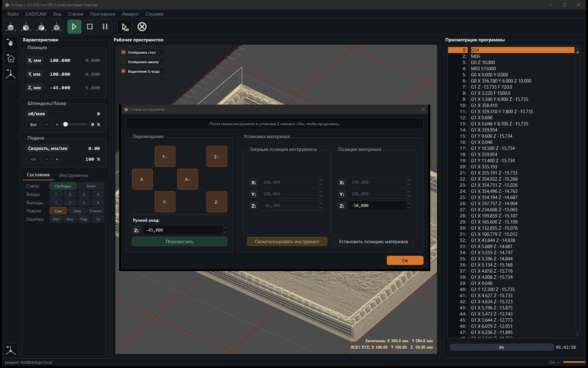This screenshot has height=368, width=588.
Task: Click the circled X emergency stop icon
Action: click(142, 27)
